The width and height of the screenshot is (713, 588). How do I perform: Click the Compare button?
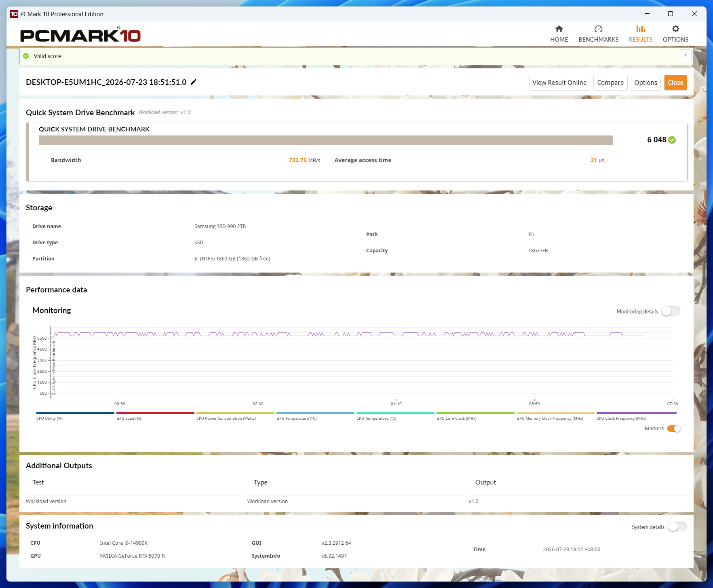tap(610, 82)
